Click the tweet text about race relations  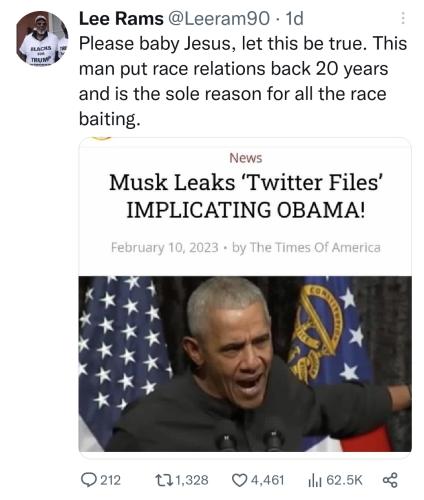[243, 81]
